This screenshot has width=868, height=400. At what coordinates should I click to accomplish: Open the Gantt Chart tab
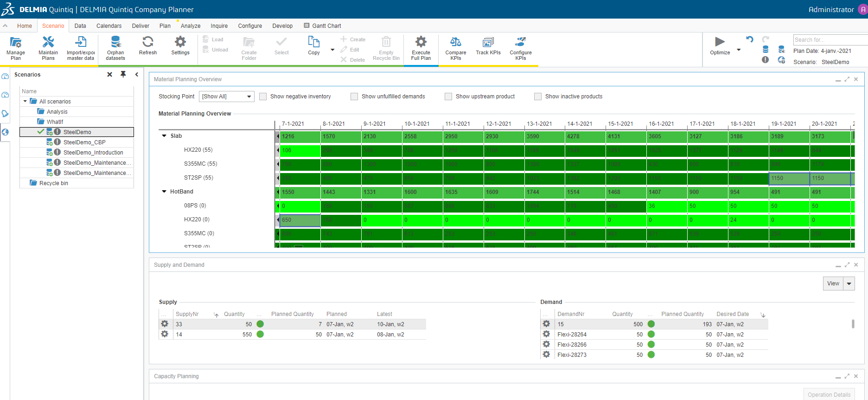(x=323, y=26)
